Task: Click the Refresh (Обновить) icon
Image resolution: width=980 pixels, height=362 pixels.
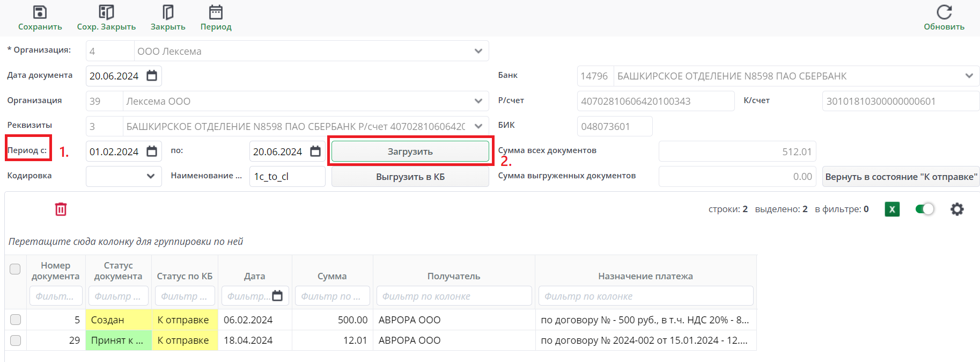Action: [944, 12]
